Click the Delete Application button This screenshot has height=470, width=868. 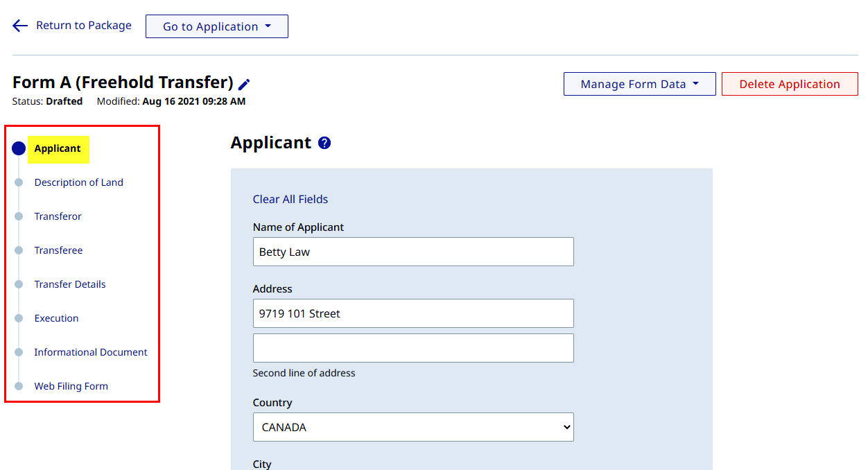coord(790,84)
